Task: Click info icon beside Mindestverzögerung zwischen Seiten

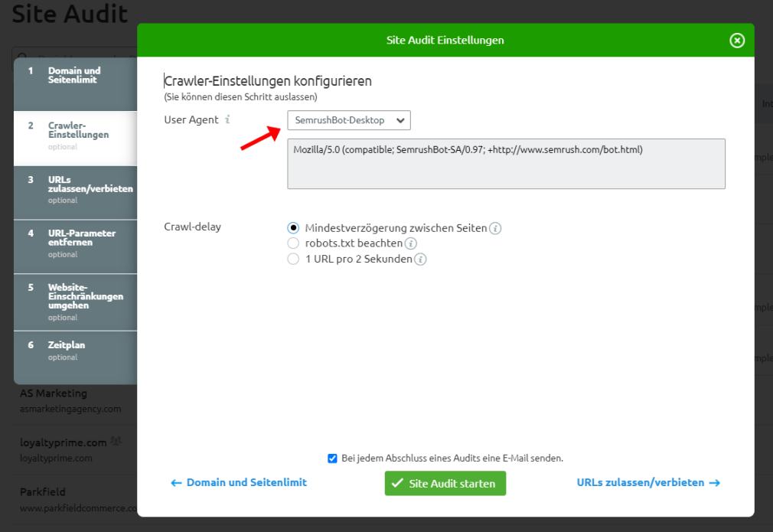Action: 495,228
